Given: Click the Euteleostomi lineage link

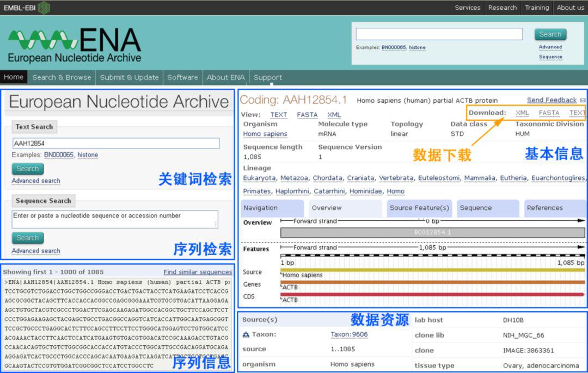Looking at the screenshot, I should 439,178.
